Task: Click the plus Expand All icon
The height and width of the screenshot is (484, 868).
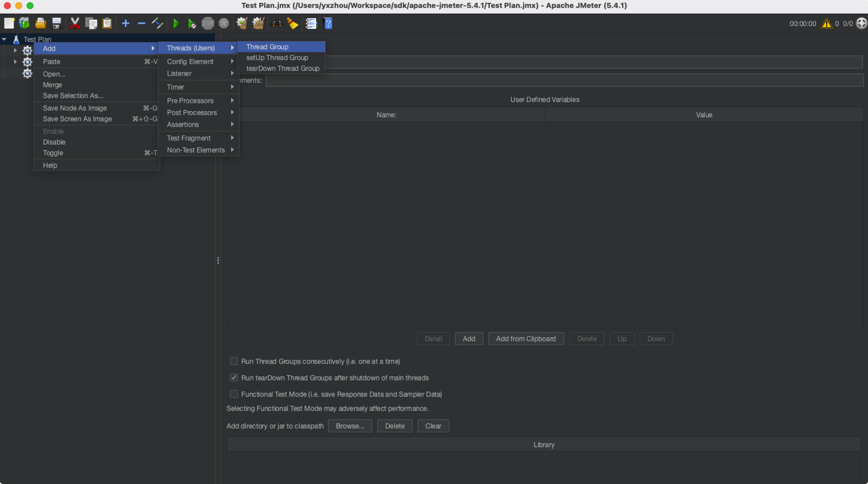Action: click(x=126, y=23)
